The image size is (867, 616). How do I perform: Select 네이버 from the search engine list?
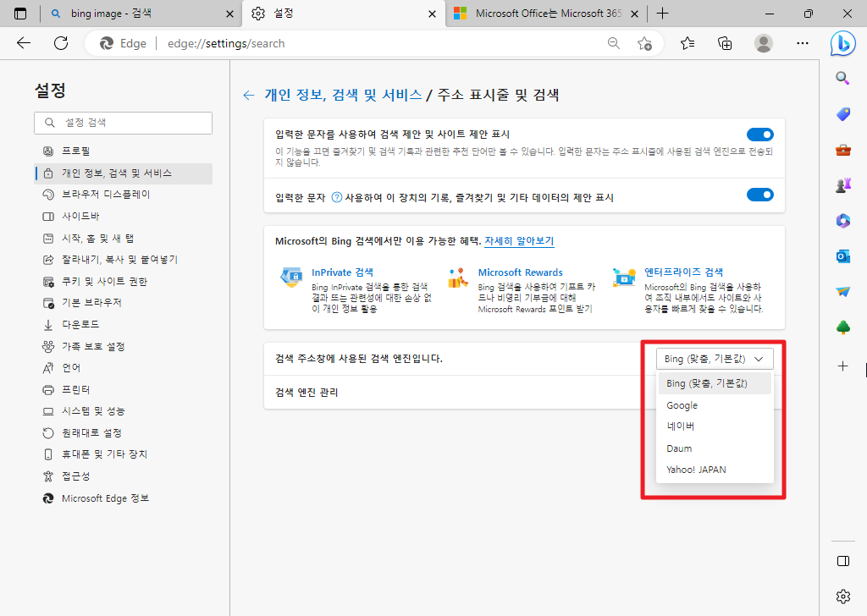[x=715, y=426]
